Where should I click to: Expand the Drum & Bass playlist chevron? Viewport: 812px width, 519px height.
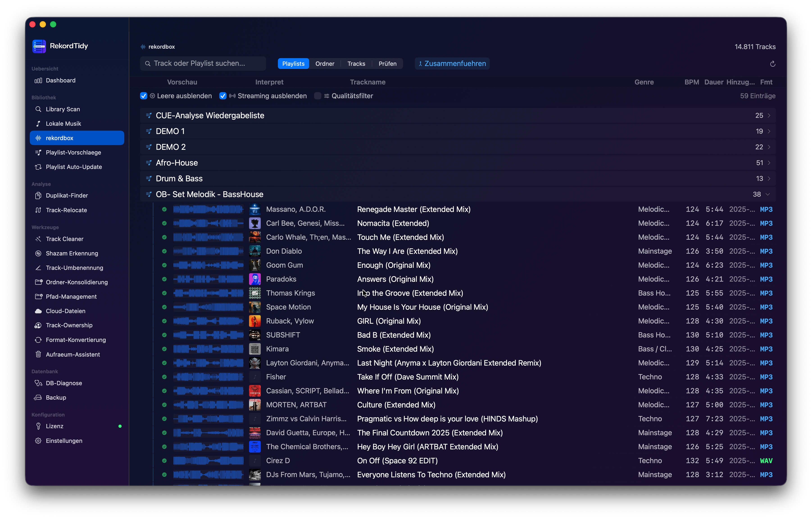pos(769,179)
